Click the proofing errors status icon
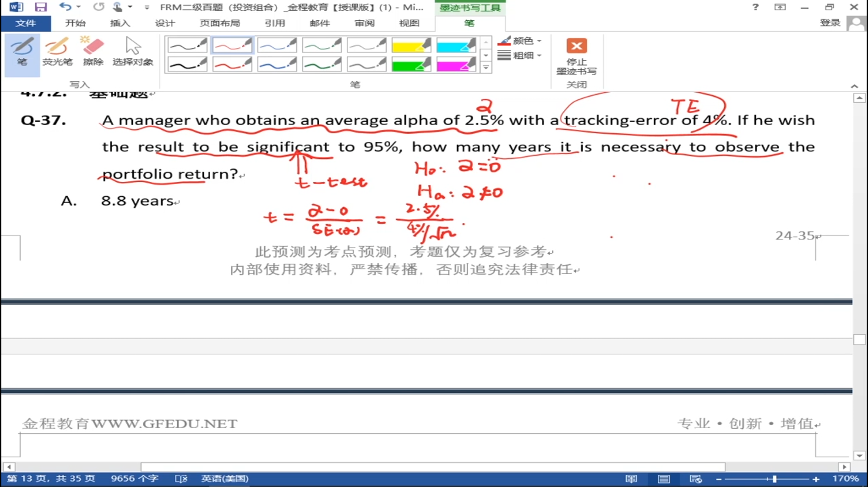Image resolution: width=868 pixels, height=487 pixels. 181,478
